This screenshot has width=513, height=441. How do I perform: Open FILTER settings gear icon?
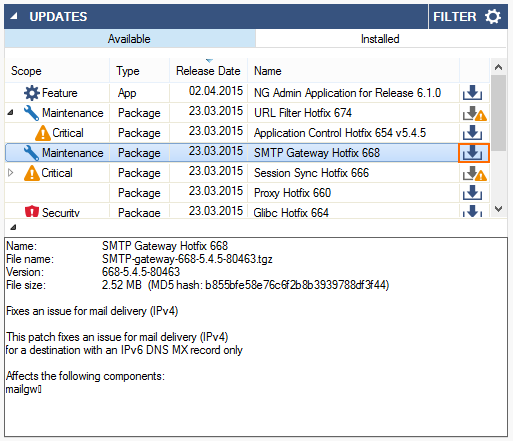493,16
